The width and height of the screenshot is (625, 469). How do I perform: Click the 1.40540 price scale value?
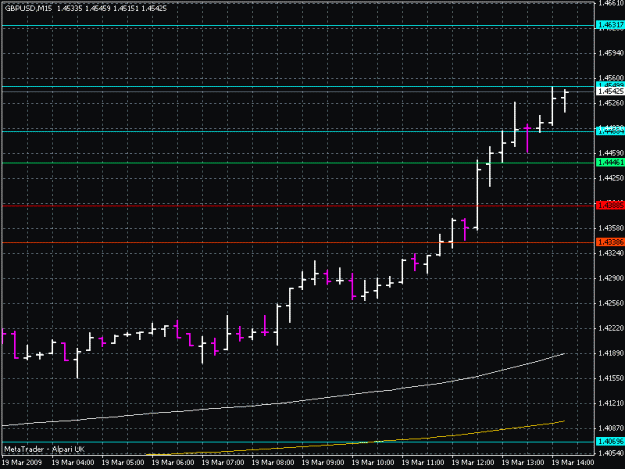click(x=611, y=453)
